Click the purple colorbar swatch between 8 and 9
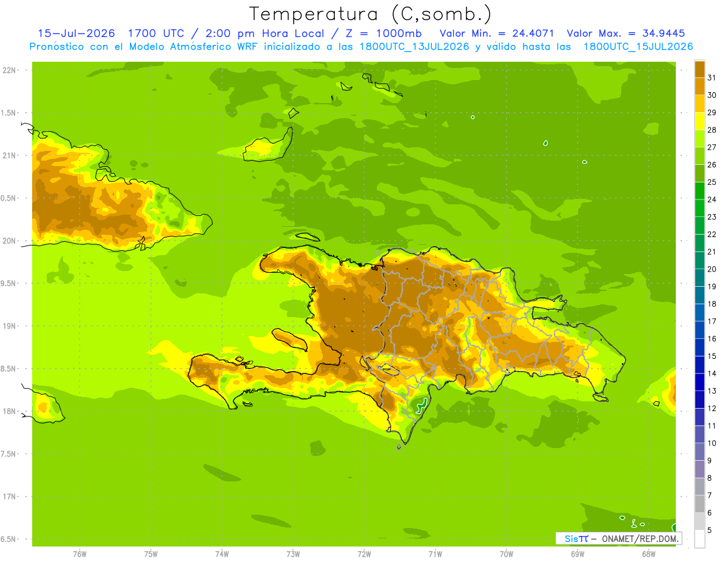This screenshot has height=562, width=728. pos(699,469)
